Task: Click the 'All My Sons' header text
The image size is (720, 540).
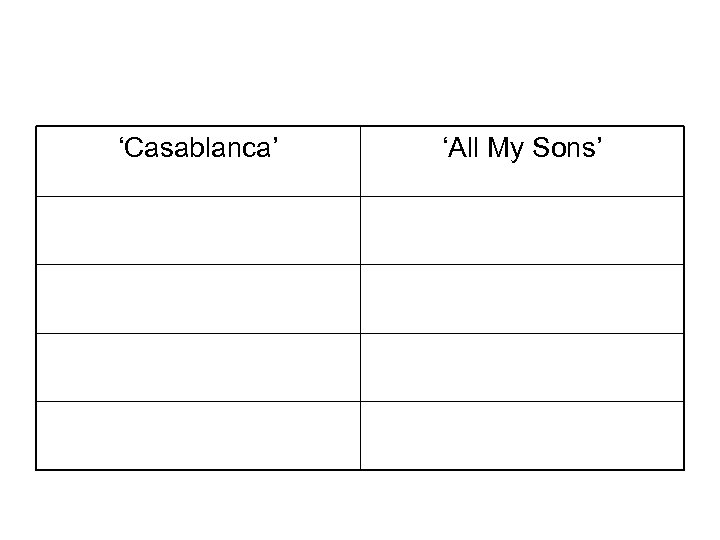Action: (x=522, y=151)
